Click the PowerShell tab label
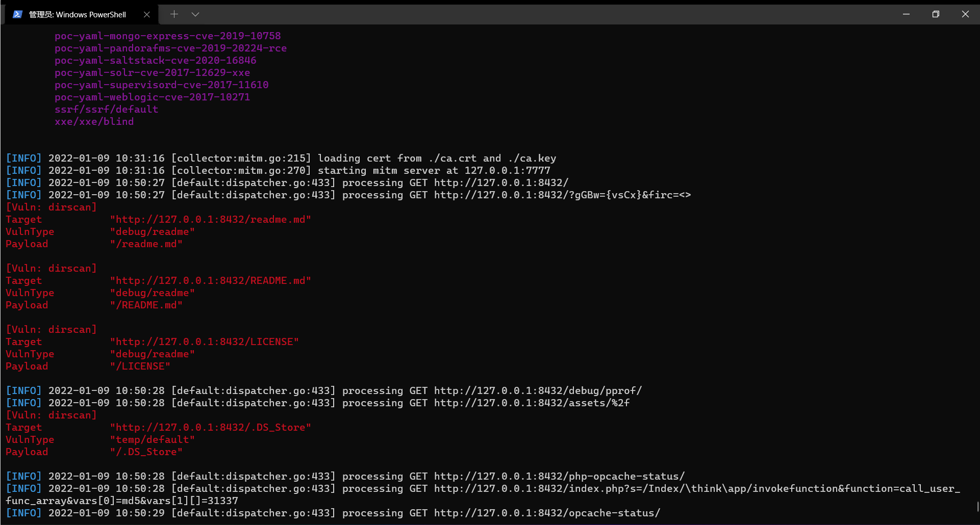Image resolution: width=980 pixels, height=525 pixels. (x=77, y=14)
